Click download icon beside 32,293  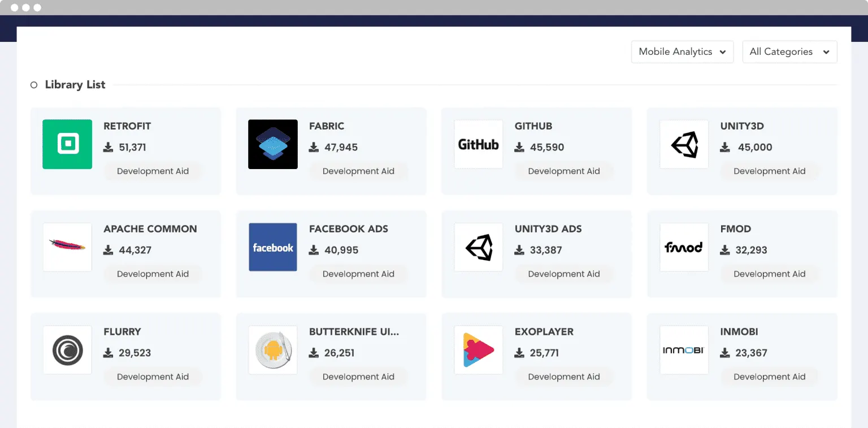(726, 250)
